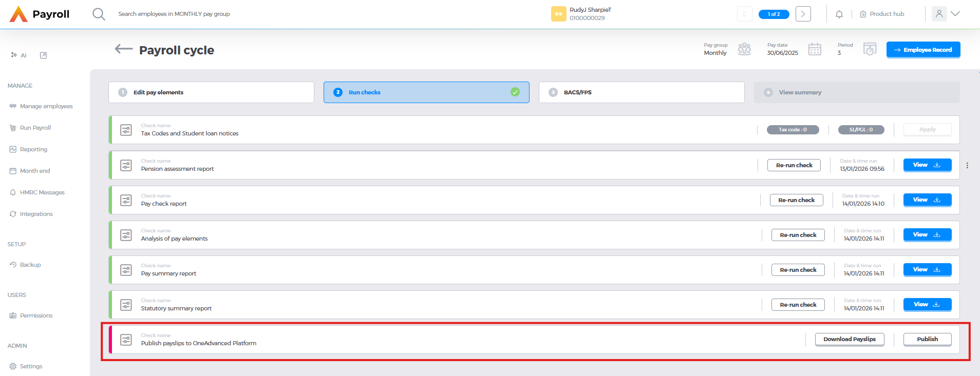Screen dimensions: 980x376
Task: Open the AI assistant sidebar item
Action: click(18, 55)
